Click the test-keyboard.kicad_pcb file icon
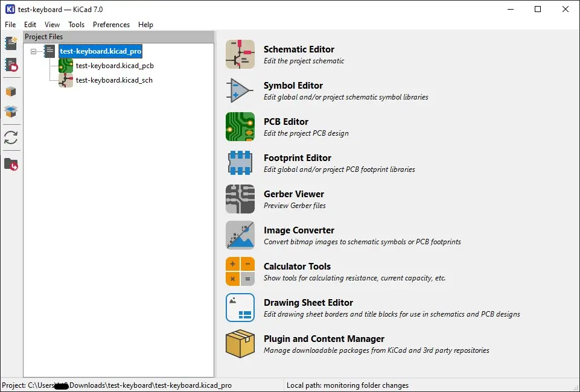The width and height of the screenshot is (580, 392). pyautogui.click(x=65, y=65)
